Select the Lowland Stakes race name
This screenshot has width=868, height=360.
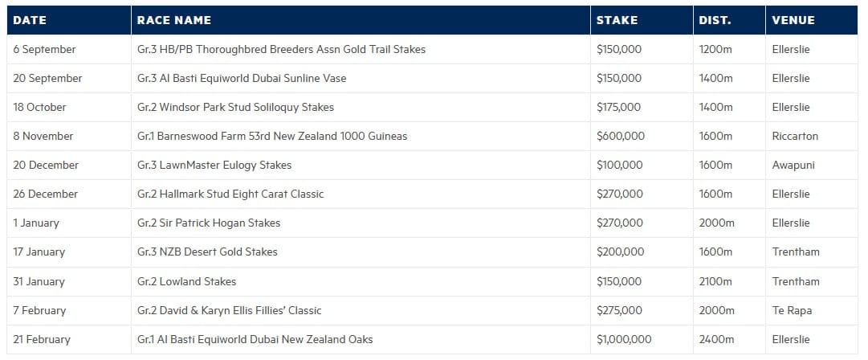(x=186, y=281)
